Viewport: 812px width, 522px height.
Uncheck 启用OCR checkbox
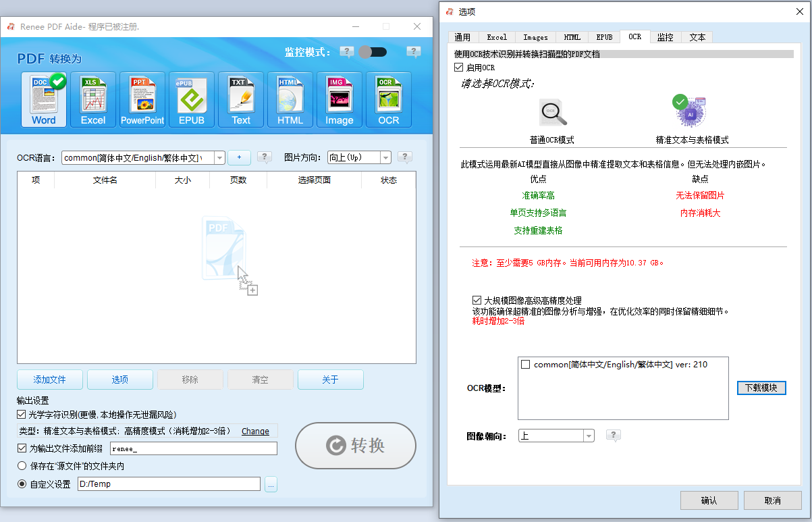pos(459,68)
